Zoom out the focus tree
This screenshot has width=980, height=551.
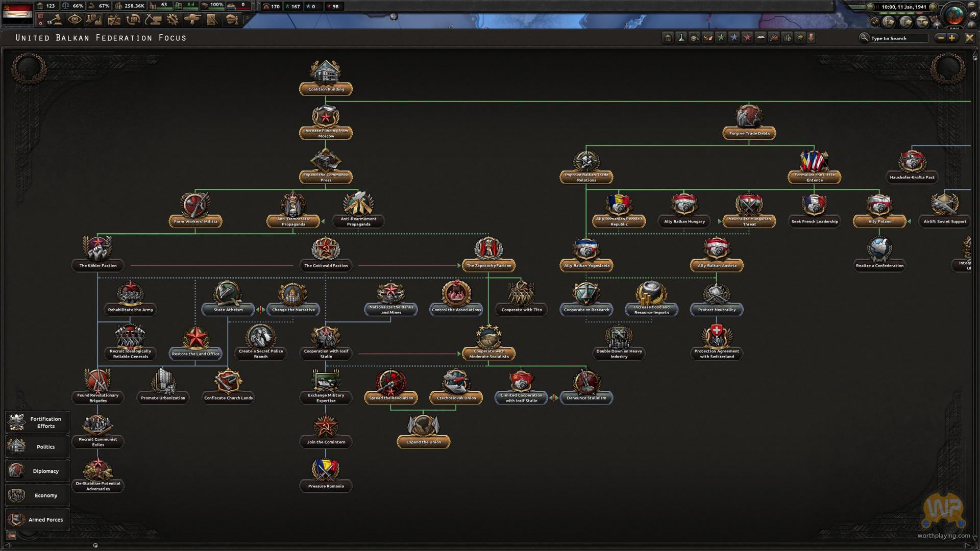(x=940, y=38)
